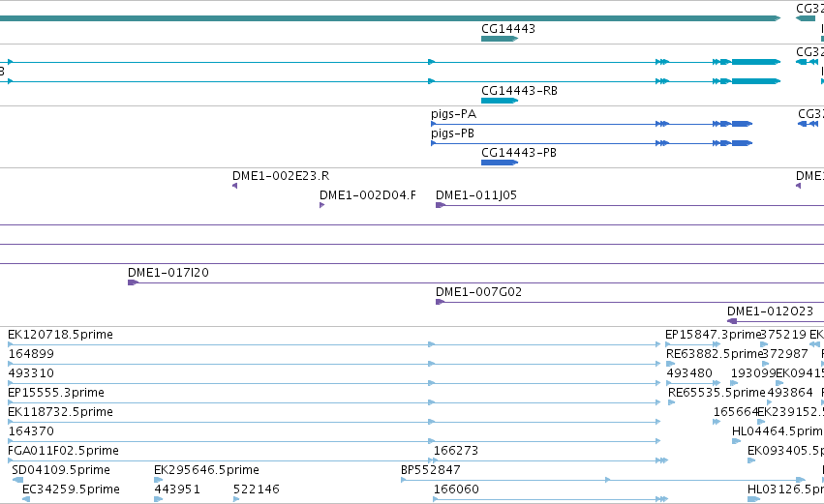Select the 193099 EST label
This screenshot has width=824, height=504.
[x=753, y=373]
